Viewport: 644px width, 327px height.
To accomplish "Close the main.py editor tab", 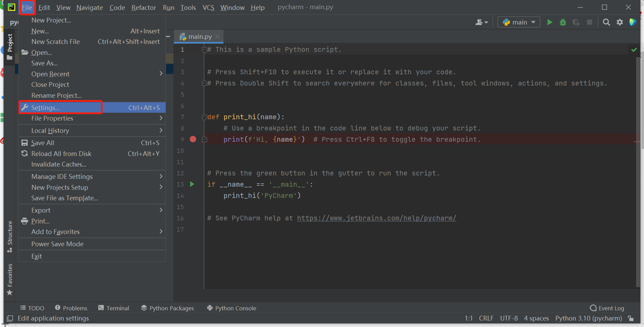I will pos(217,36).
